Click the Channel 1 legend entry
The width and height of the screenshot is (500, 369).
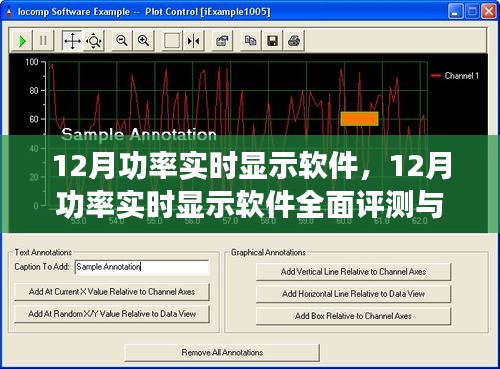click(x=455, y=76)
